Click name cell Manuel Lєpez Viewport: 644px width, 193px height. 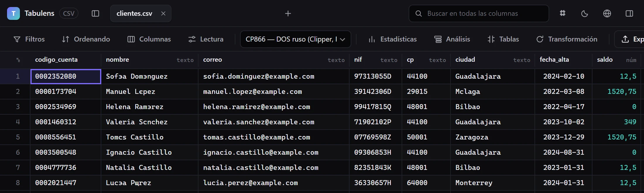tap(150, 92)
